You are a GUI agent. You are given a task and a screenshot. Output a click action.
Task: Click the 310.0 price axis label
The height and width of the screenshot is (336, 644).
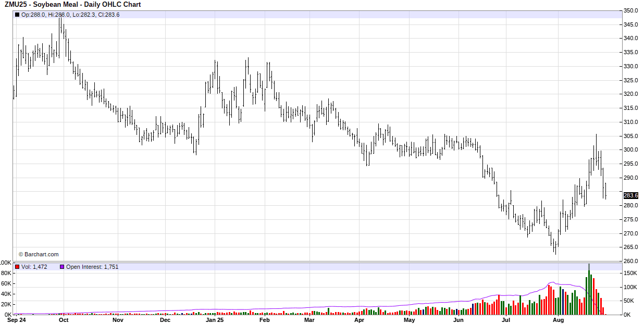click(x=631, y=122)
